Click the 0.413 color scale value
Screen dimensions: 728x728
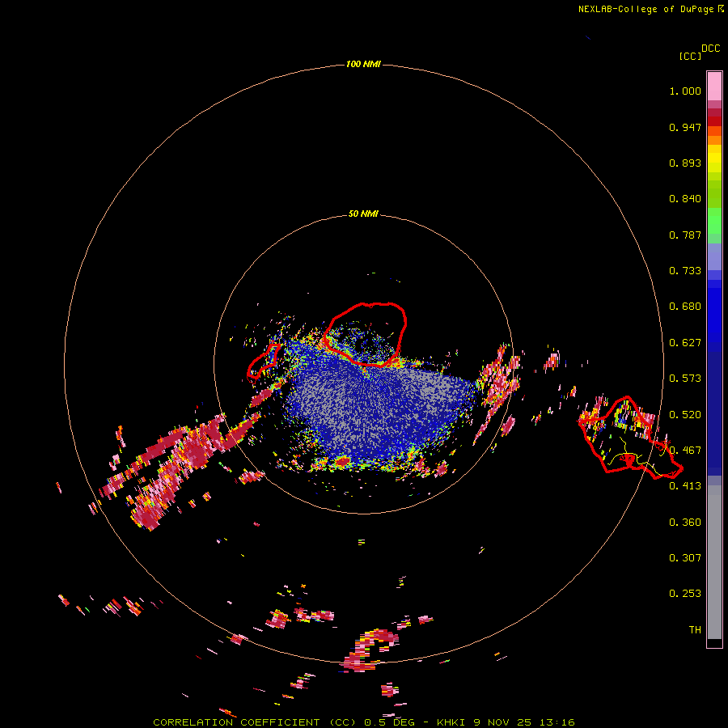685,486
